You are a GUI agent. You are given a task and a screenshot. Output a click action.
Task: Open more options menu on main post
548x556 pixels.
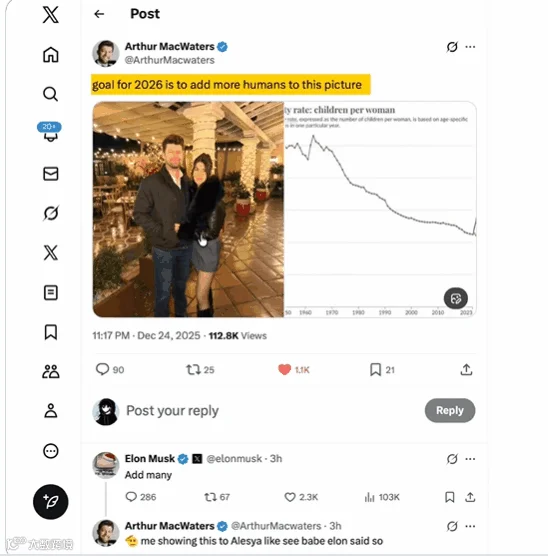click(x=470, y=47)
